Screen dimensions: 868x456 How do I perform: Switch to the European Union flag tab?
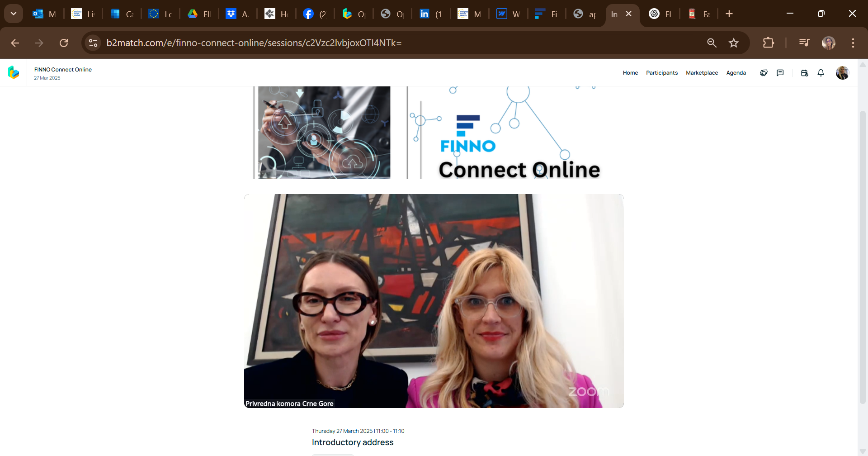[160, 14]
